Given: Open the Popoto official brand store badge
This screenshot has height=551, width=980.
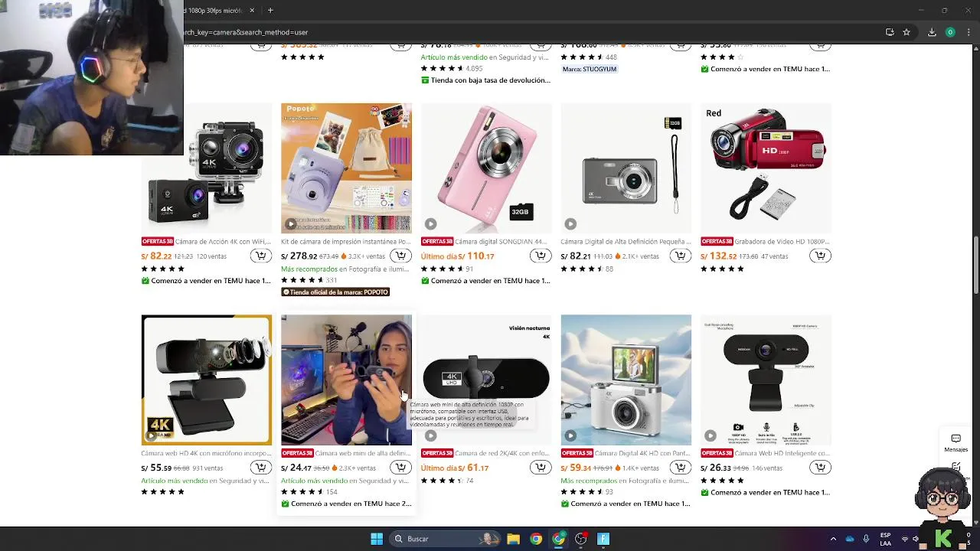Looking at the screenshot, I should (x=335, y=292).
